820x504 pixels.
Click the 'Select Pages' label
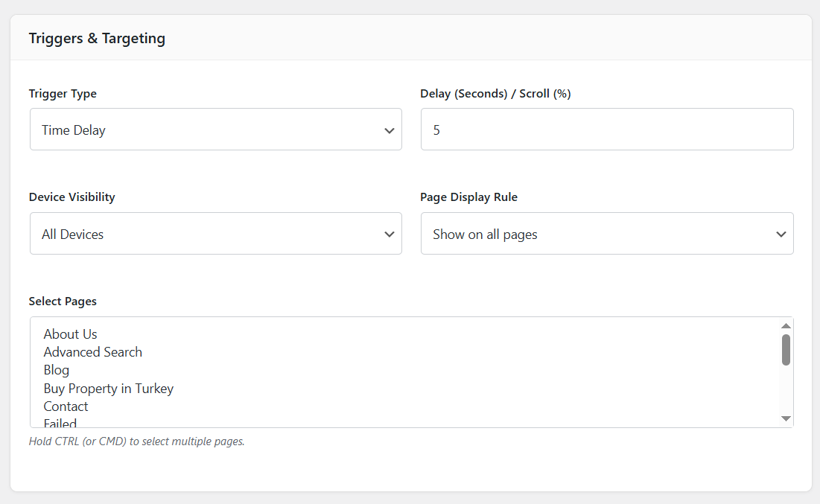63,301
